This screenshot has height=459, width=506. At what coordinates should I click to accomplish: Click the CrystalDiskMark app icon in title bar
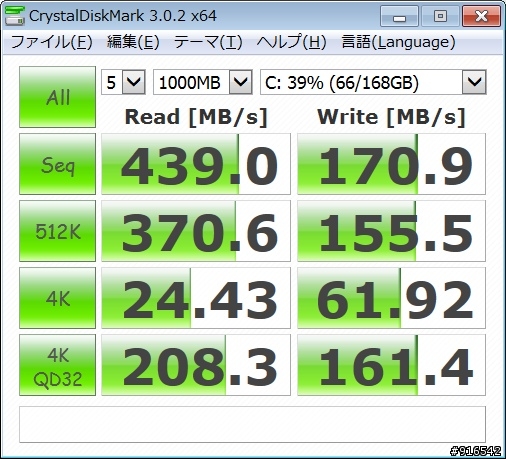tap(15, 16)
